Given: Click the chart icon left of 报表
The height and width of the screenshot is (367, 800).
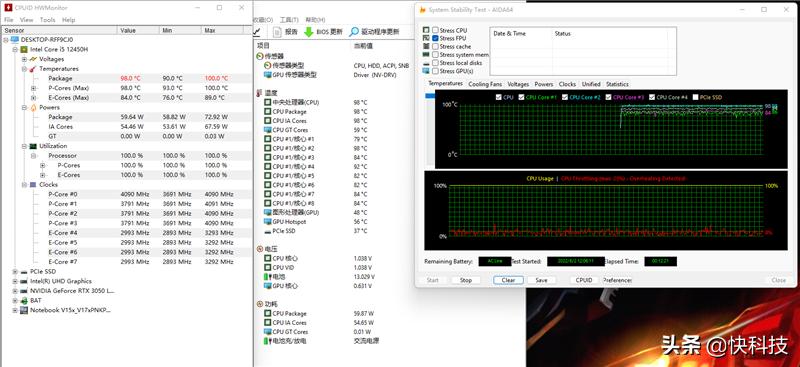Looking at the screenshot, I should click(258, 32).
